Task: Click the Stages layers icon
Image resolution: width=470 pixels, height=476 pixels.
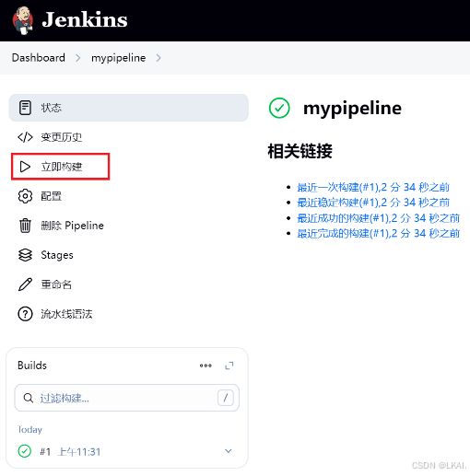Action: (25, 255)
